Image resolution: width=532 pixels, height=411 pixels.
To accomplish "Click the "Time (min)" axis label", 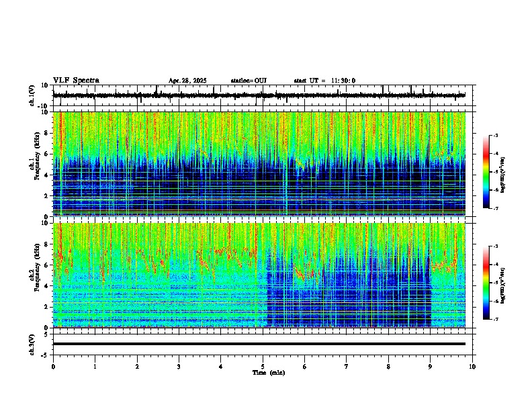I will click(x=269, y=373).
